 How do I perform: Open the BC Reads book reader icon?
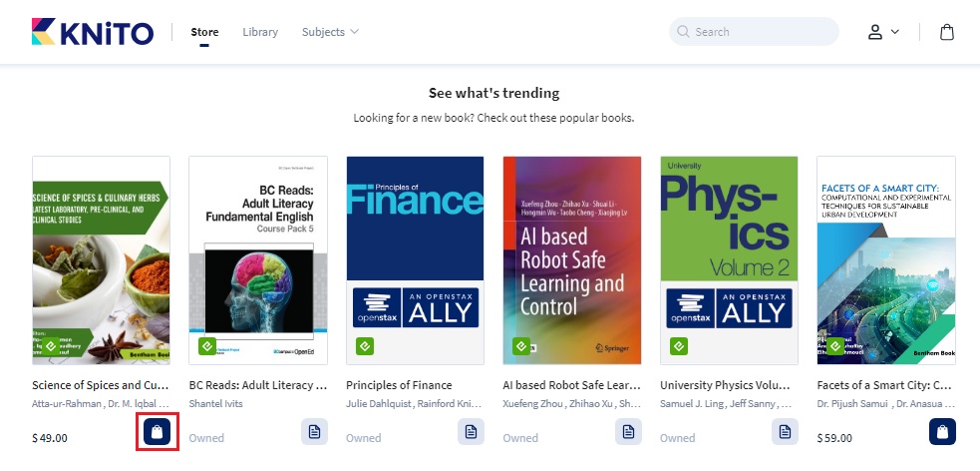[314, 432]
